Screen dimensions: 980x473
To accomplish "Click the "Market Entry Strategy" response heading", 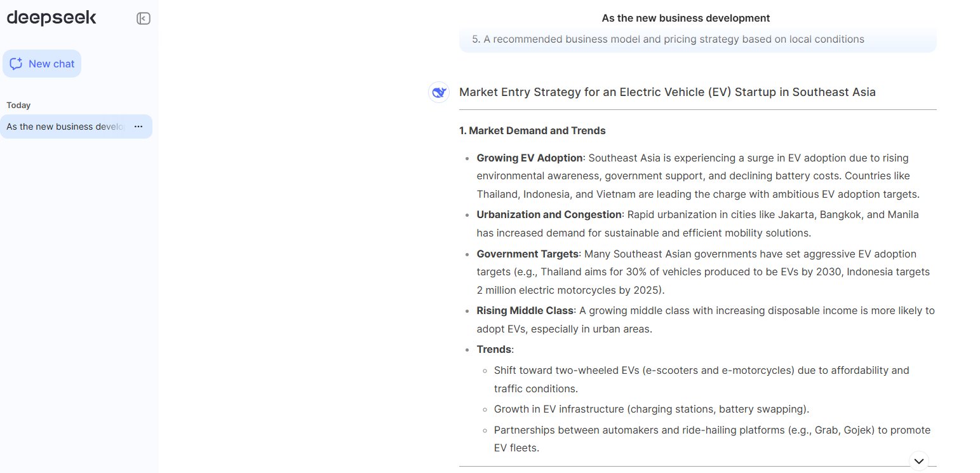I will (667, 92).
